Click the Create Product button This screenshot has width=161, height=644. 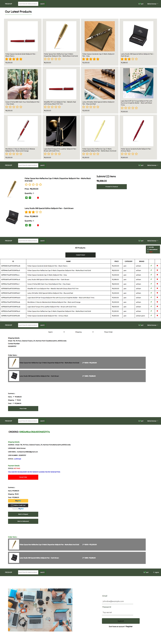tap(80, 255)
